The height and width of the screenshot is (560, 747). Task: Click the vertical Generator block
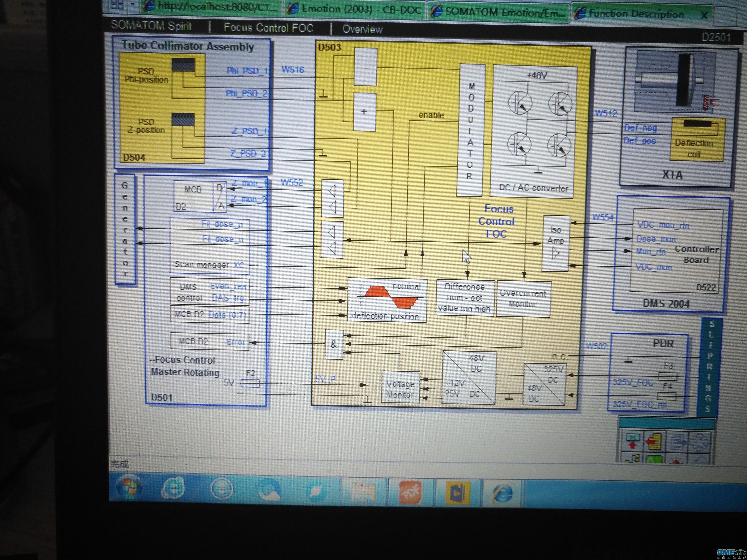tap(125, 230)
